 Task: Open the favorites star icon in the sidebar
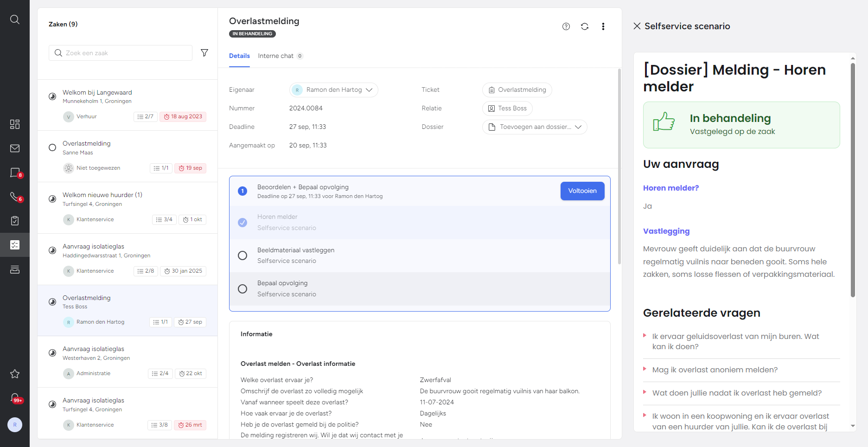(x=15, y=374)
